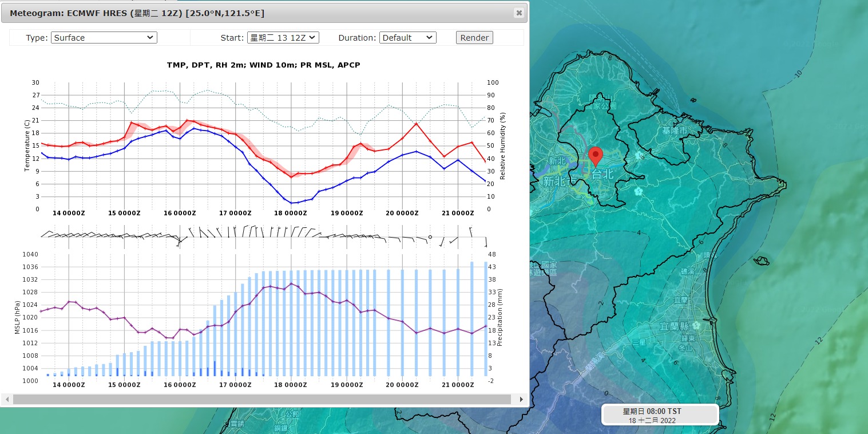Click the 'Type:' label text
868x434 pixels.
pos(37,38)
